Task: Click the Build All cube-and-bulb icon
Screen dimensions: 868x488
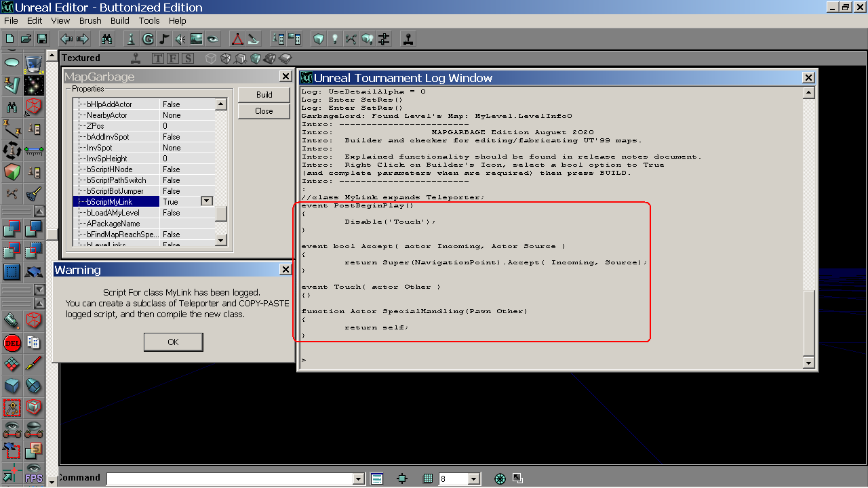Action: point(367,39)
